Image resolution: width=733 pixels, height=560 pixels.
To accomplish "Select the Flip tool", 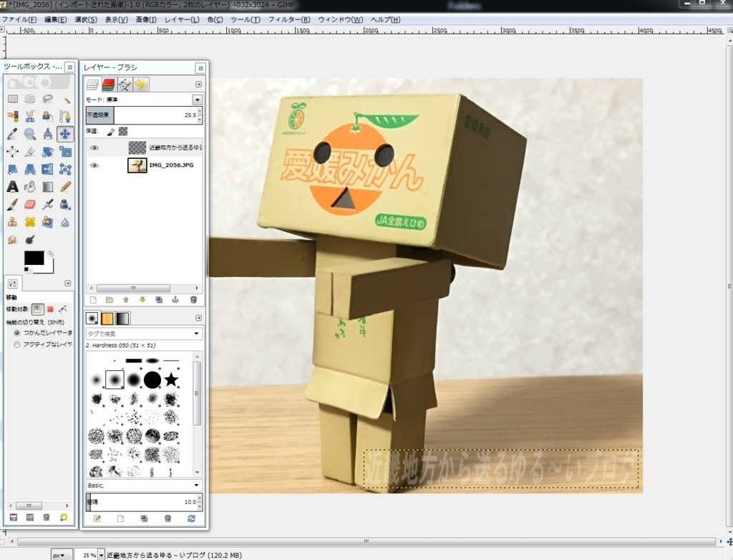I will pos(47,169).
